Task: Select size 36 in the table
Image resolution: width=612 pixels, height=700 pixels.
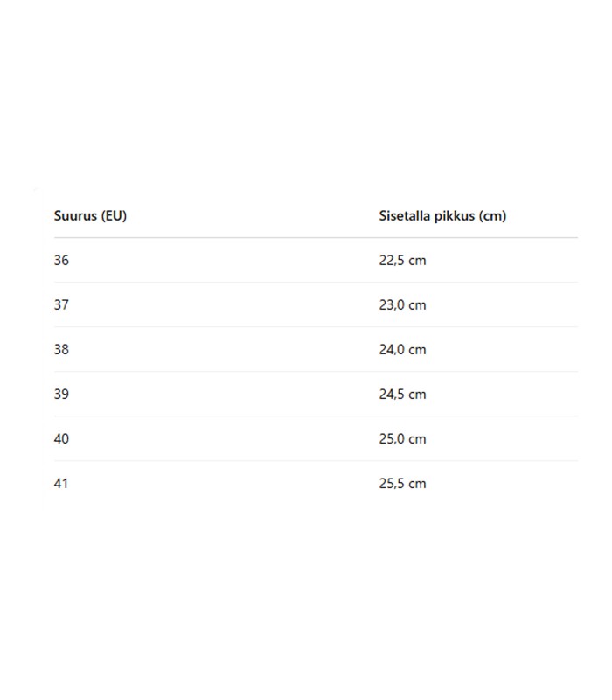Action: pyautogui.click(x=61, y=261)
